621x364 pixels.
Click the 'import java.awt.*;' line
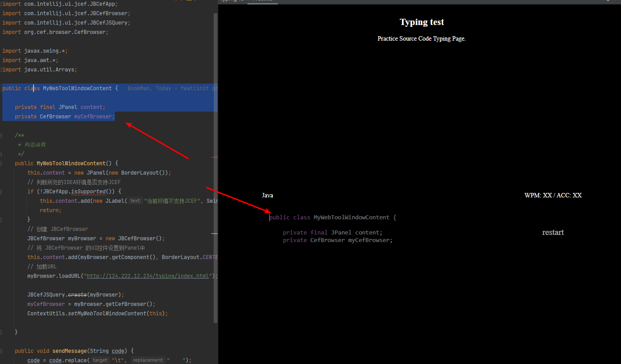(x=30, y=60)
